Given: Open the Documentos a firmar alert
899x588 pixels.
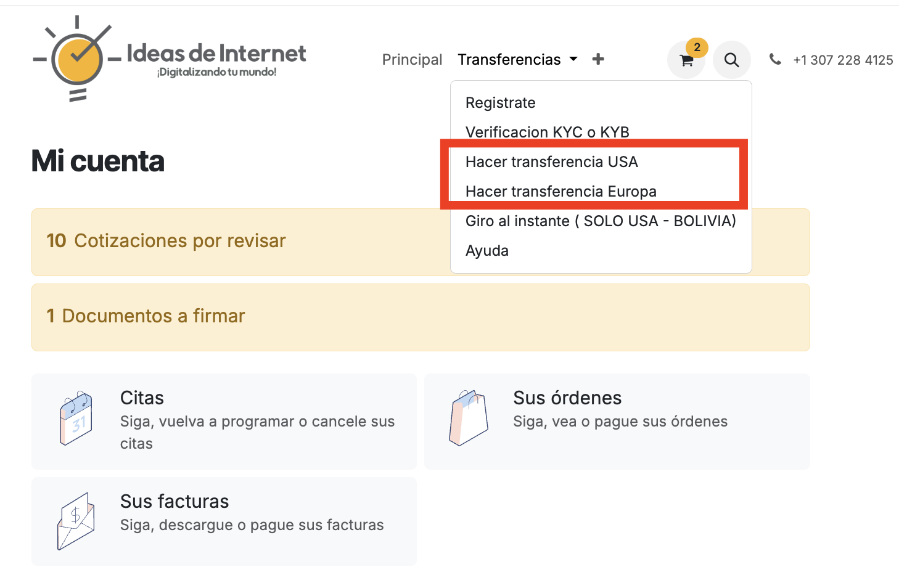Looking at the screenshot, I should tap(146, 316).
